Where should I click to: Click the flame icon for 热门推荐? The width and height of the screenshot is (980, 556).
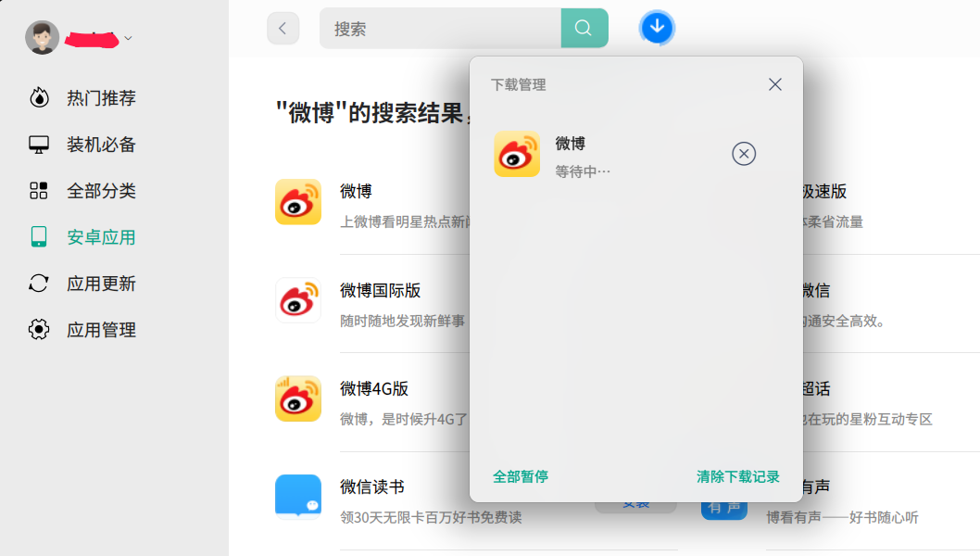(39, 97)
